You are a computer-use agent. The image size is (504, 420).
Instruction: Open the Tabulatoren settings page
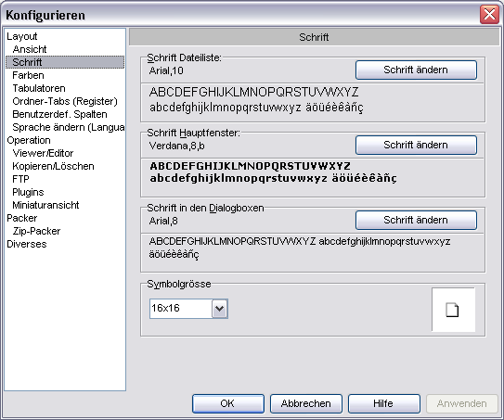[x=39, y=88]
